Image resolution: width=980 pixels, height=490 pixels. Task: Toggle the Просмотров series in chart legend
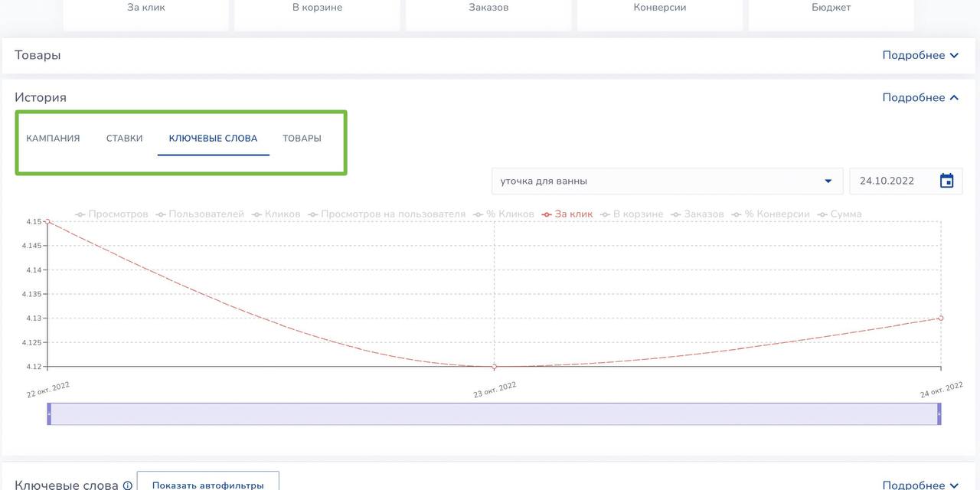click(112, 214)
